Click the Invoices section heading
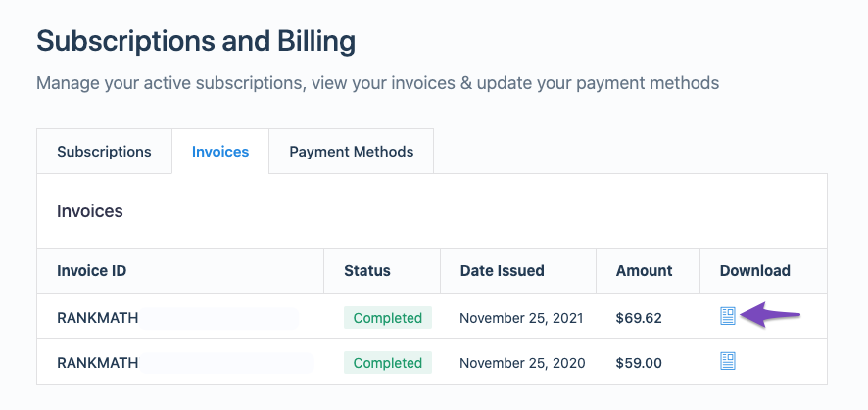This screenshot has height=410, width=868. (90, 211)
